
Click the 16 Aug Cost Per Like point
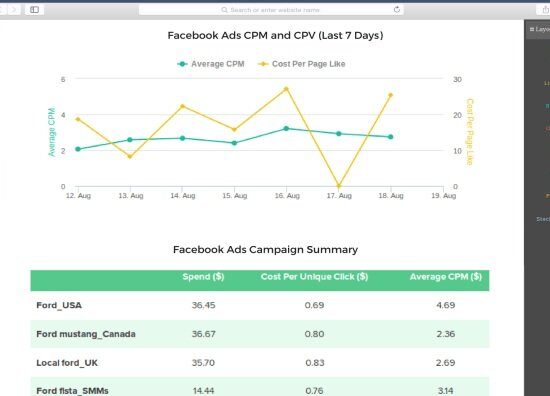click(287, 89)
